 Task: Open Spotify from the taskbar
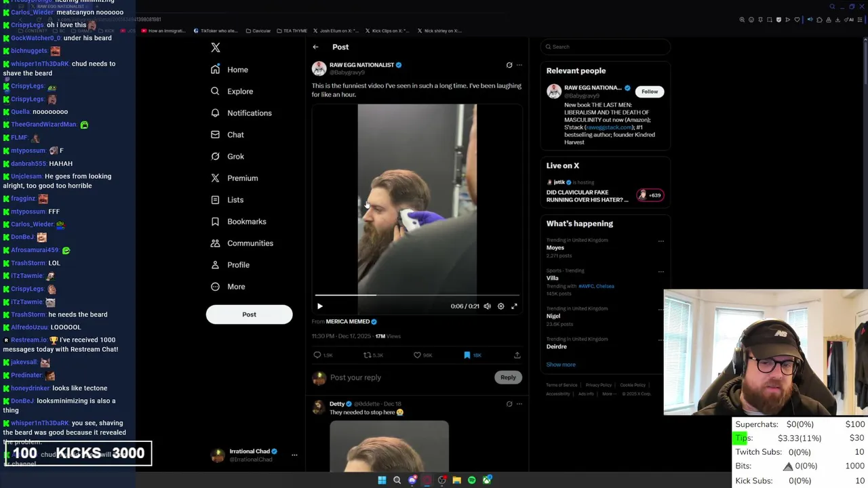(472, 480)
